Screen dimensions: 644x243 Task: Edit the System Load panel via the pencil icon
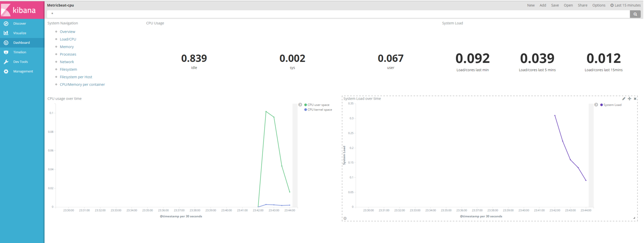pyautogui.click(x=624, y=99)
